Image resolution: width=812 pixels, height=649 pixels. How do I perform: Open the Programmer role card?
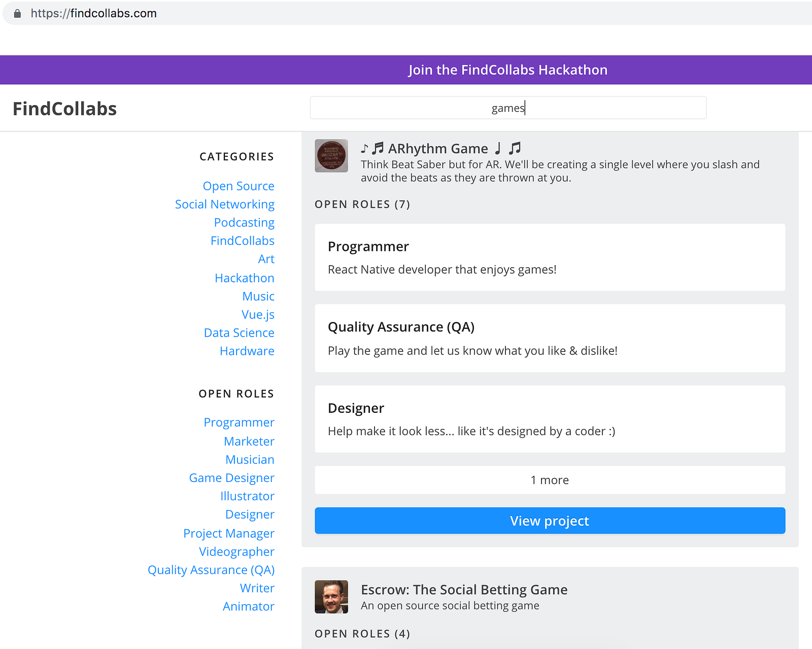coord(550,257)
